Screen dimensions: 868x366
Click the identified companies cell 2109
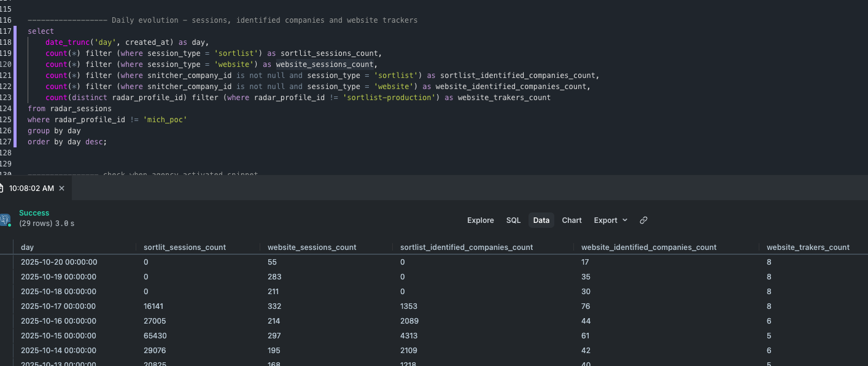[409, 351]
